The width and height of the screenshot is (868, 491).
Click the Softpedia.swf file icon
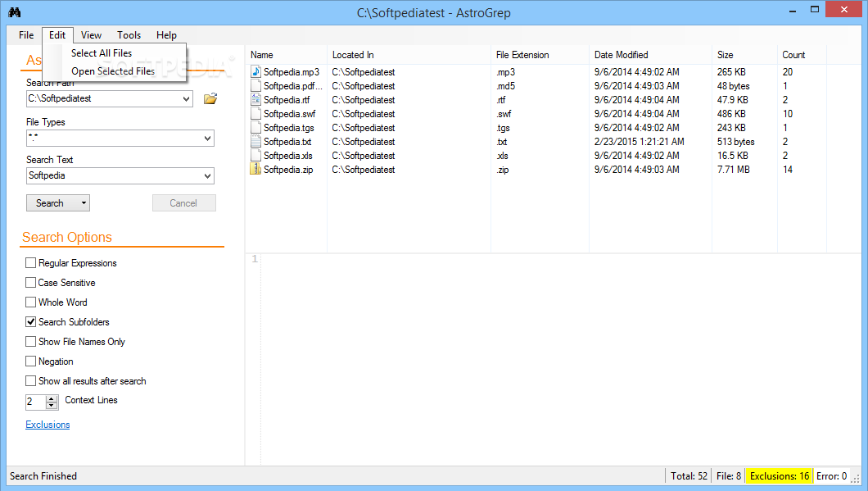point(255,113)
